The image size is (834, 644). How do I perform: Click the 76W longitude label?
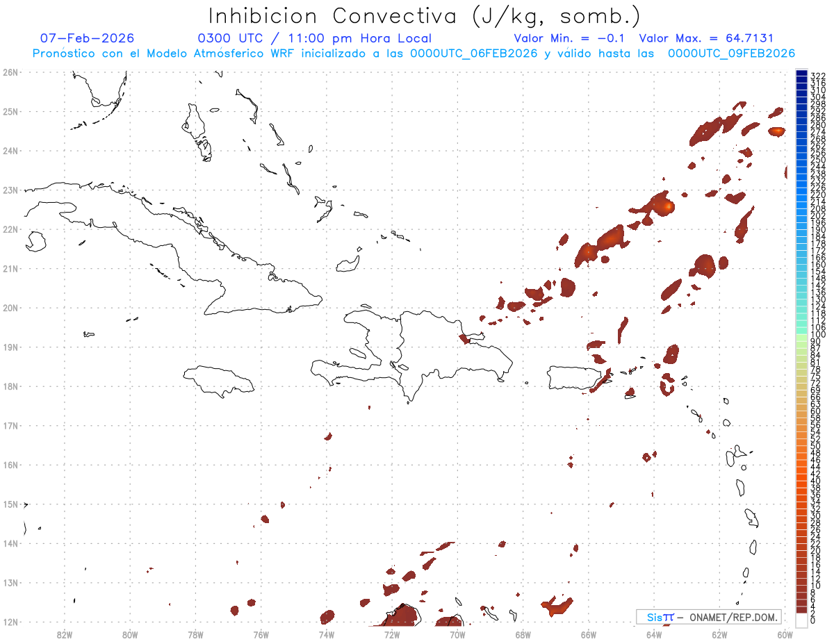pos(261,634)
